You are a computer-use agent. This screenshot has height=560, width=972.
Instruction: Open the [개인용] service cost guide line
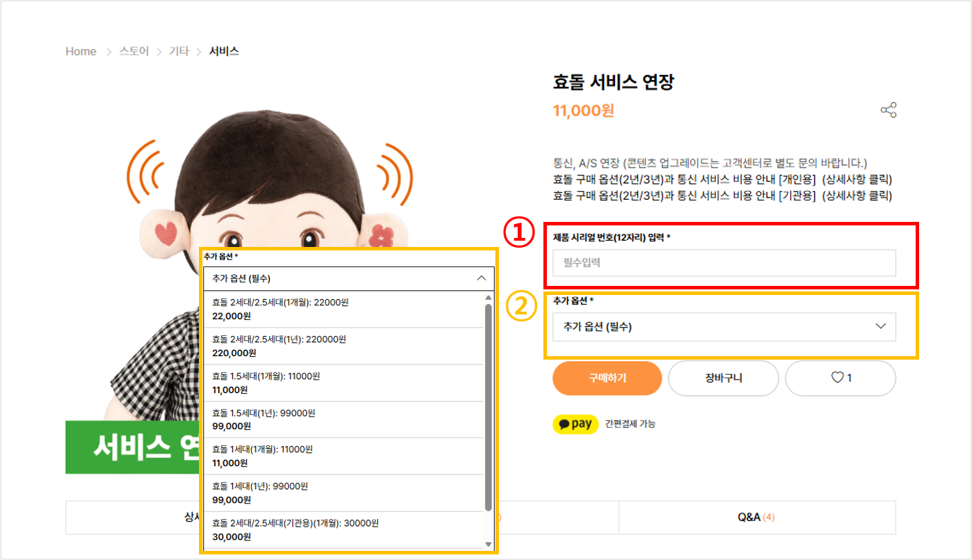tap(722, 179)
